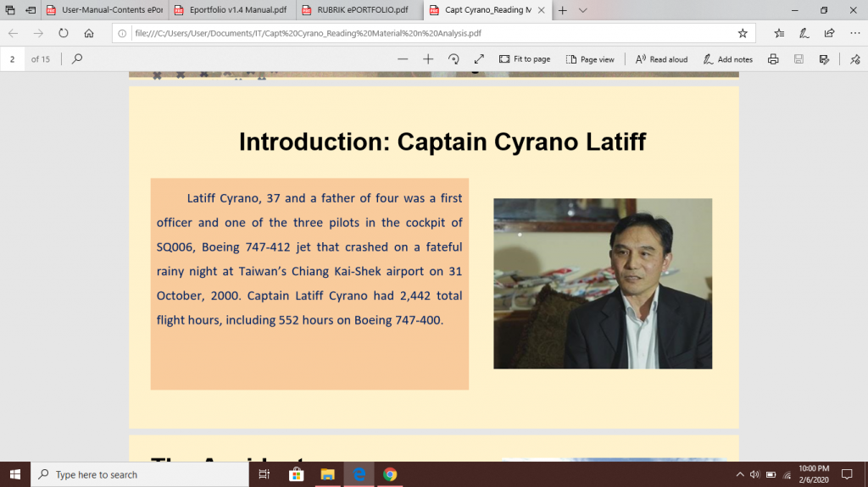Zoom out using the minus icon
The height and width of the screenshot is (487, 868).
click(x=403, y=59)
